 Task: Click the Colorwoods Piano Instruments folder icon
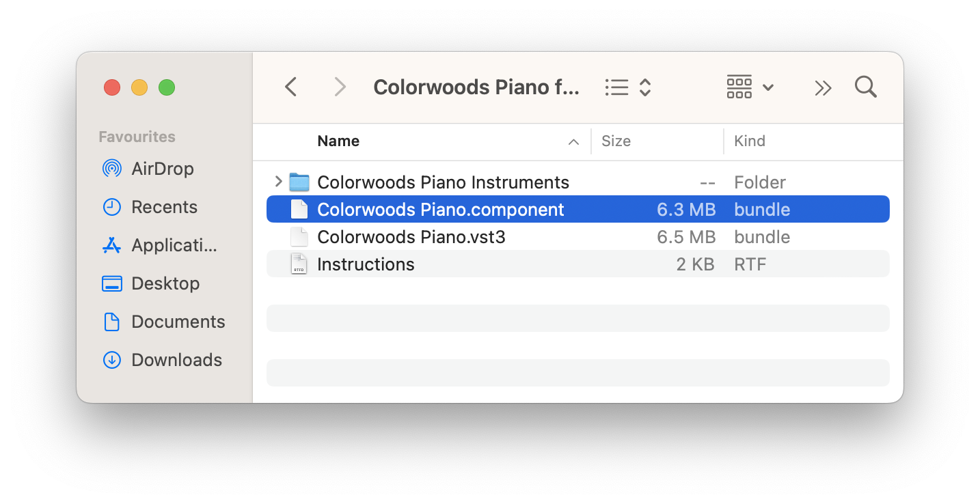pyautogui.click(x=299, y=182)
